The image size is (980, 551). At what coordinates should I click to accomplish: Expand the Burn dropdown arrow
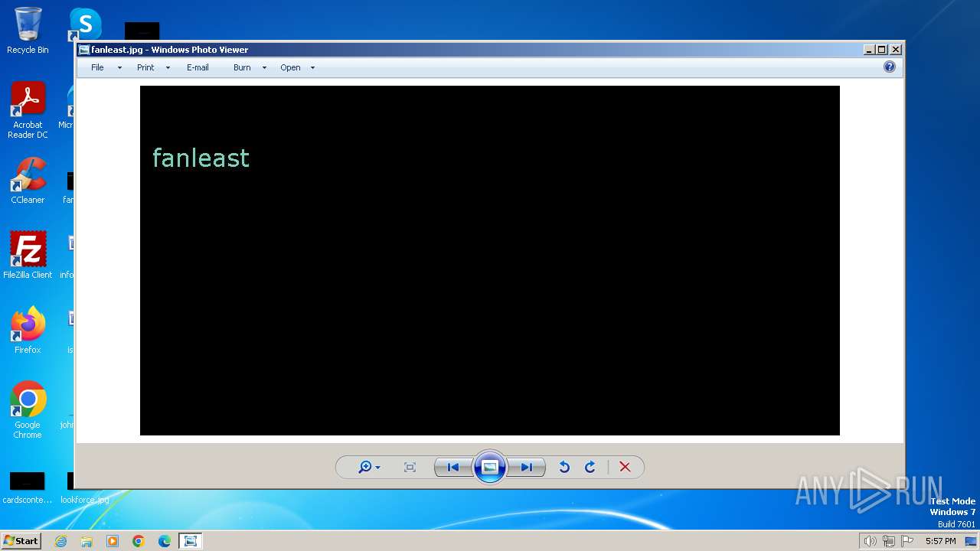pos(264,68)
